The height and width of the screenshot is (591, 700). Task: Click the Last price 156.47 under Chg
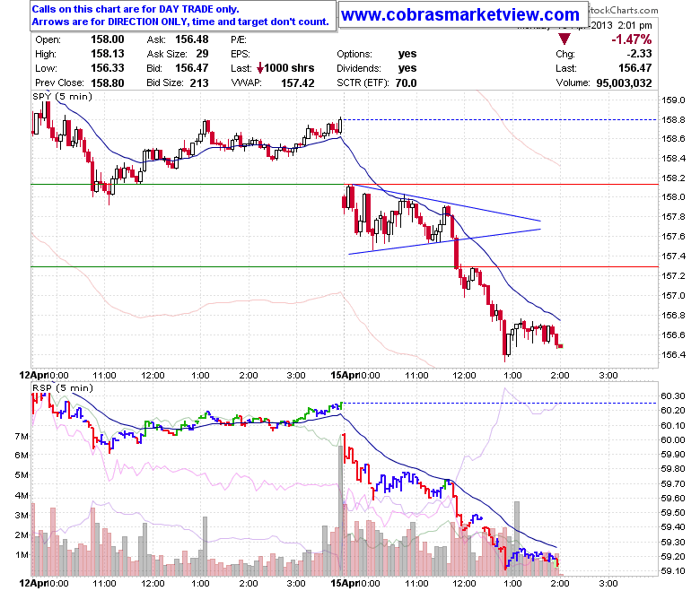pos(634,68)
